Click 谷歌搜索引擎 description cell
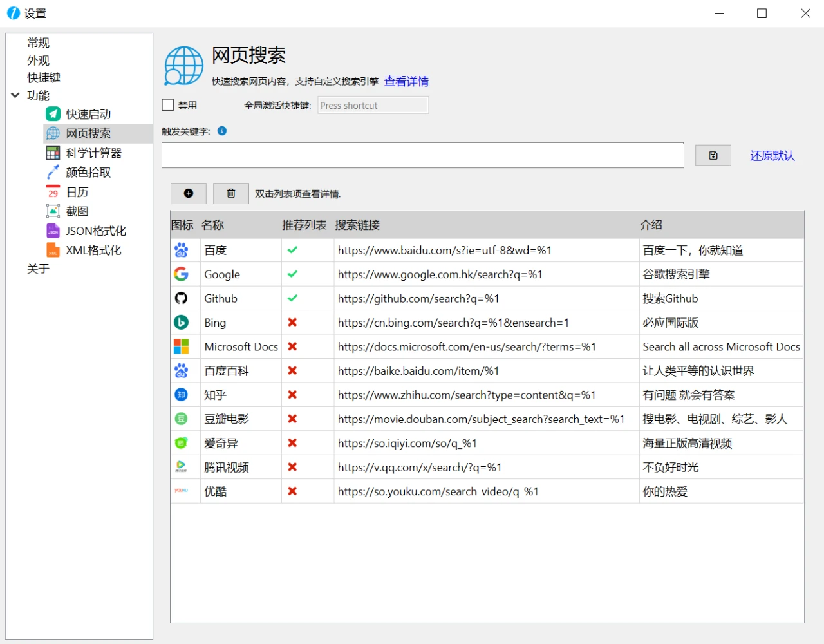This screenshot has width=824, height=644. (x=721, y=274)
